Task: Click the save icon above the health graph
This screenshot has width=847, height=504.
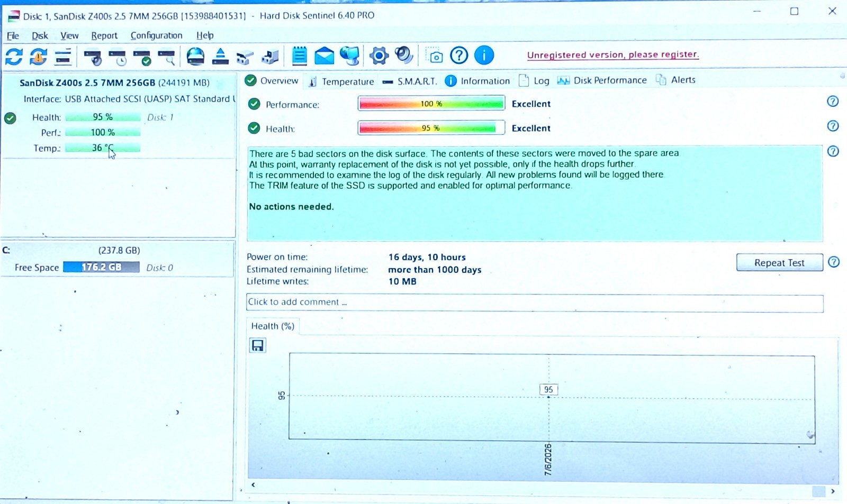Action: [x=258, y=345]
